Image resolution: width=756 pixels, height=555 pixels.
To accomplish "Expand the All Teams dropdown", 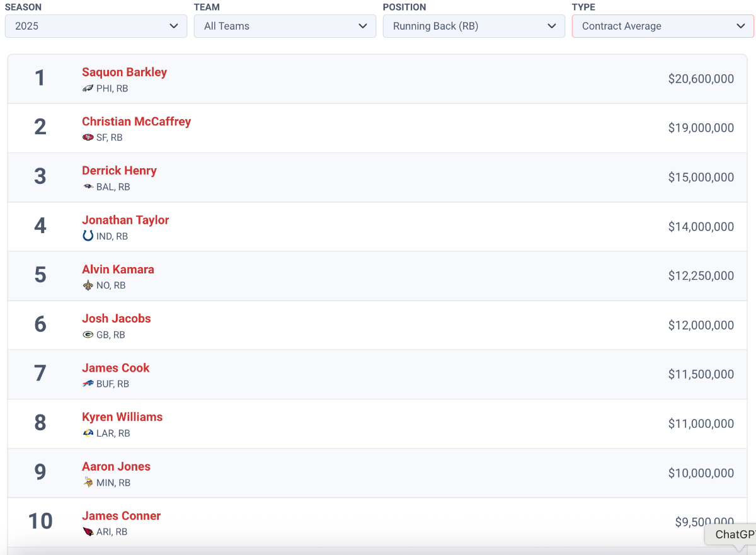I will click(x=285, y=26).
